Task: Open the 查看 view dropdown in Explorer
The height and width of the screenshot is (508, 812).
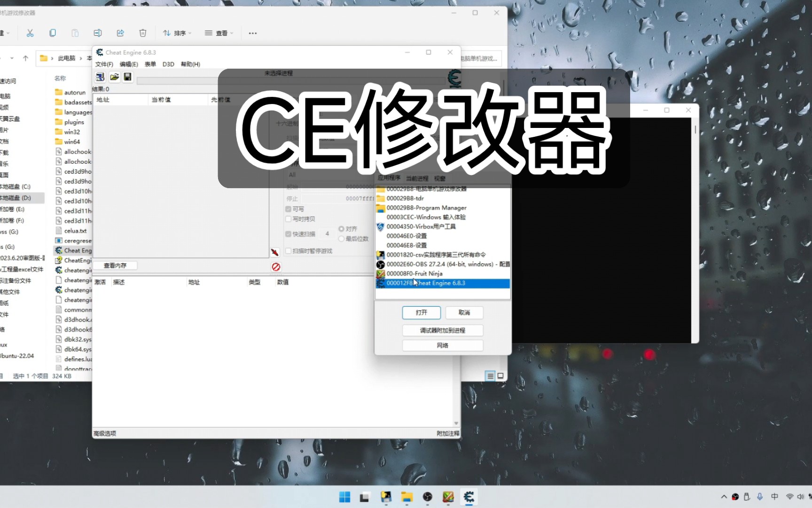Action: (219, 33)
